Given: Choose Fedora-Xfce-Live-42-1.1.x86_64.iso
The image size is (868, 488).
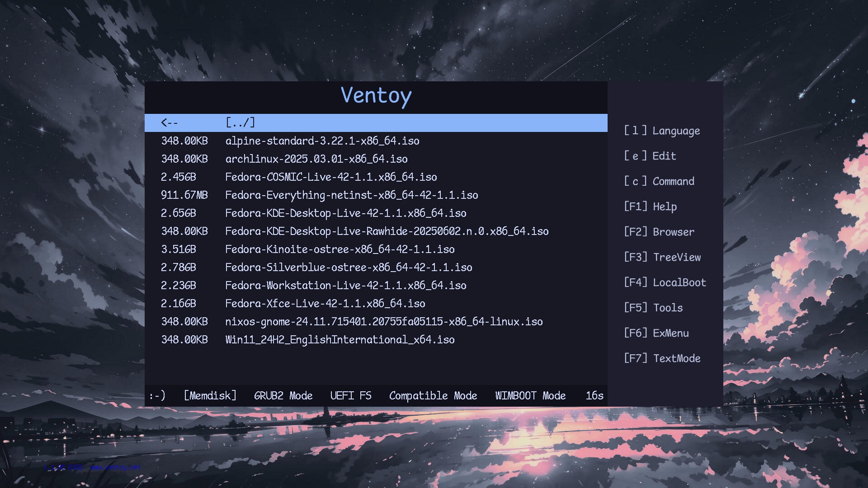Looking at the screenshot, I should (325, 304).
